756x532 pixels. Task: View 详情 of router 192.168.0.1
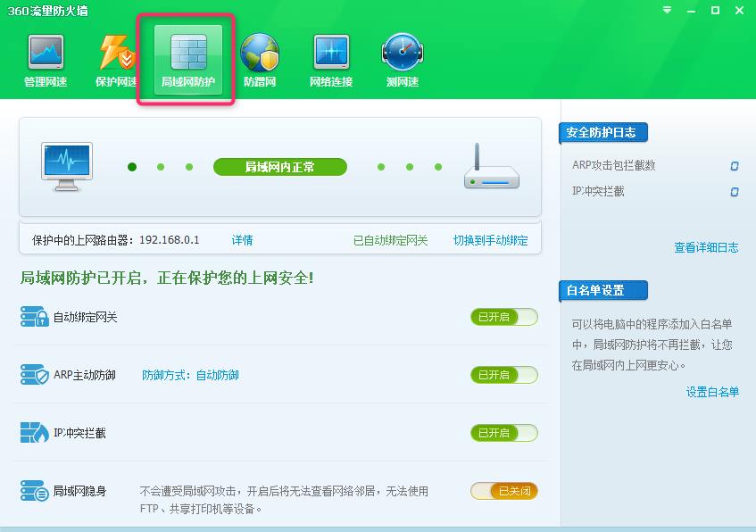[241, 240]
